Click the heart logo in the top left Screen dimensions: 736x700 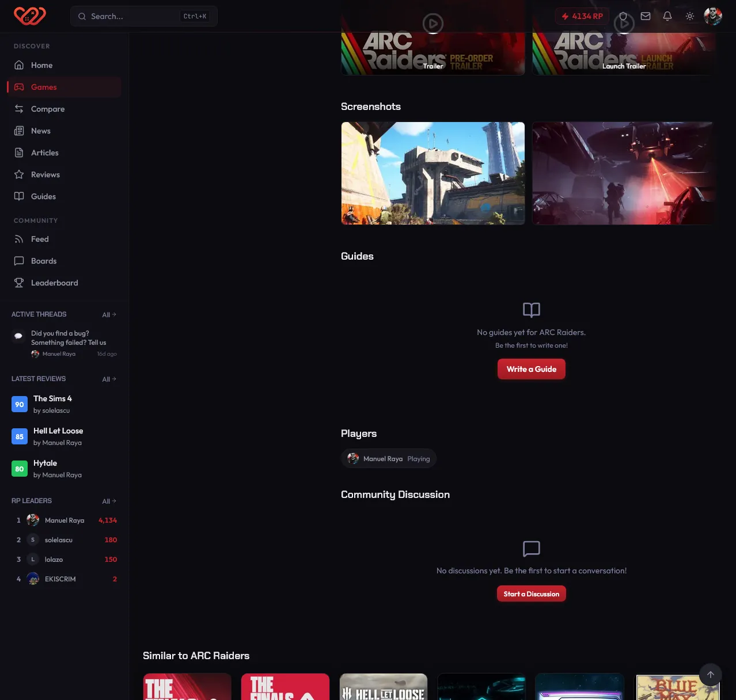tap(29, 16)
